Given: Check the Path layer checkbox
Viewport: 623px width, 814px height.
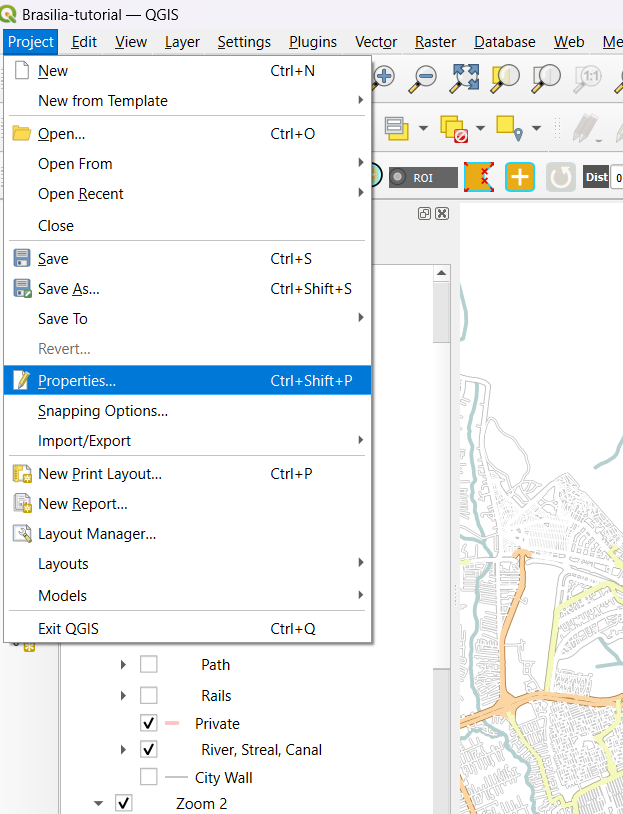Looking at the screenshot, I should pyautogui.click(x=148, y=664).
